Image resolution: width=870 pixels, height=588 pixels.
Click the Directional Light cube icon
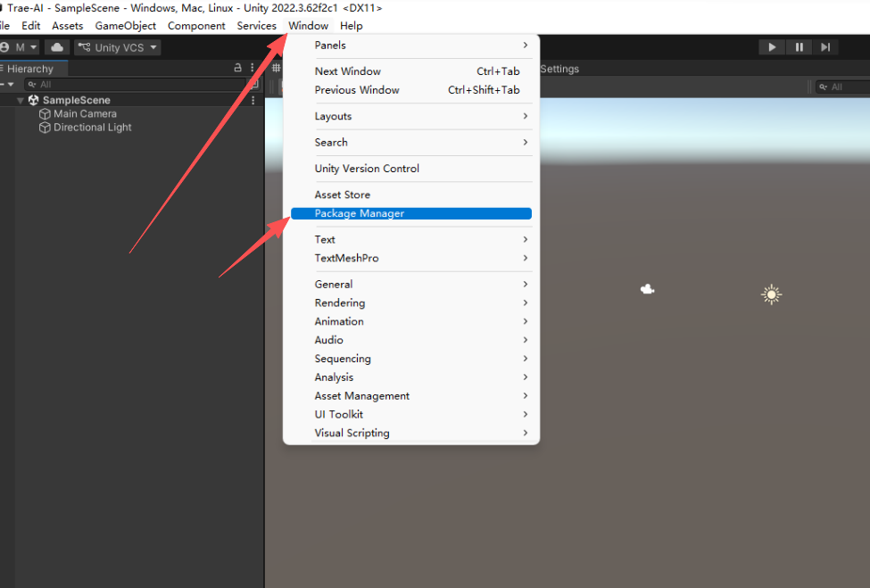(45, 128)
